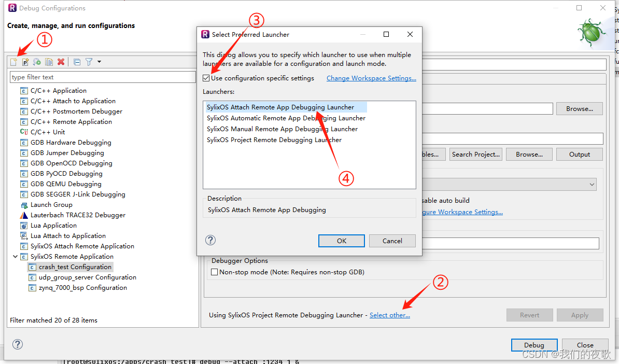Open the filter toolbar dropdown arrow
The height and width of the screenshot is (364, 619).
[x=99, y=62]
